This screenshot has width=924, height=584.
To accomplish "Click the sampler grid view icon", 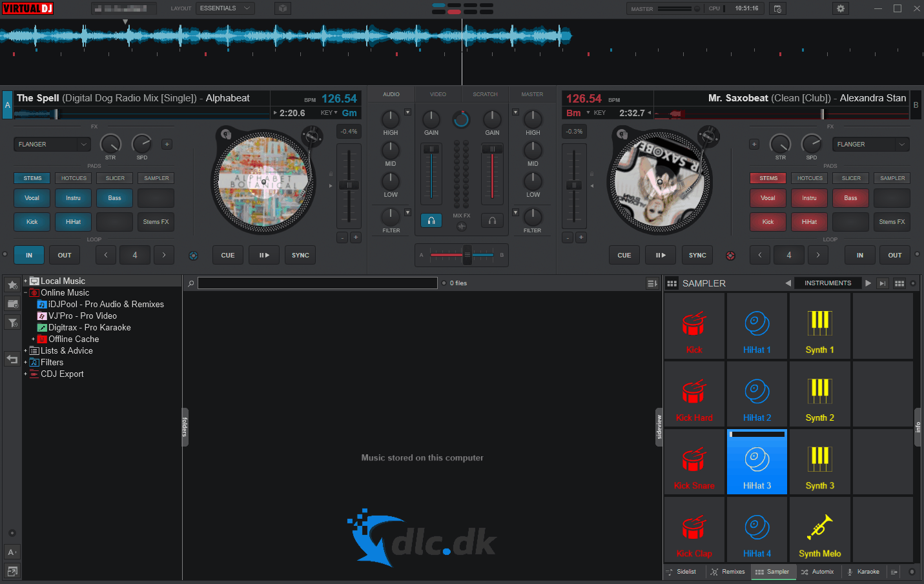I will tap(899, 283).
